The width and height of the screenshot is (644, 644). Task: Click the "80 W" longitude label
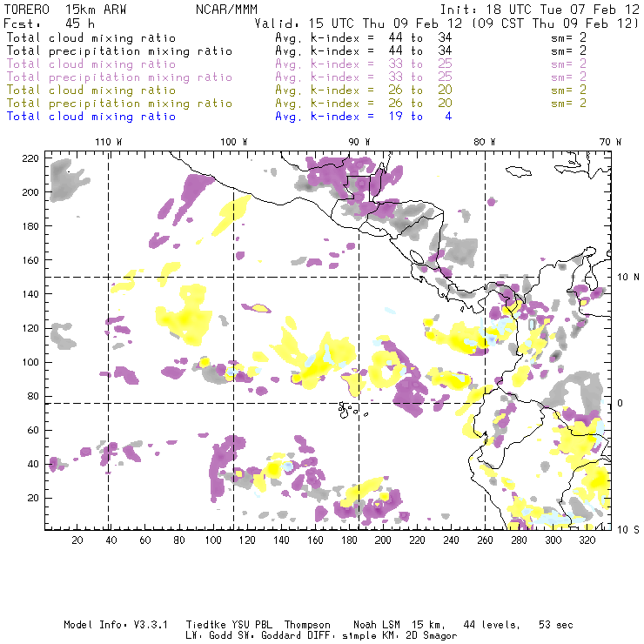484,142
